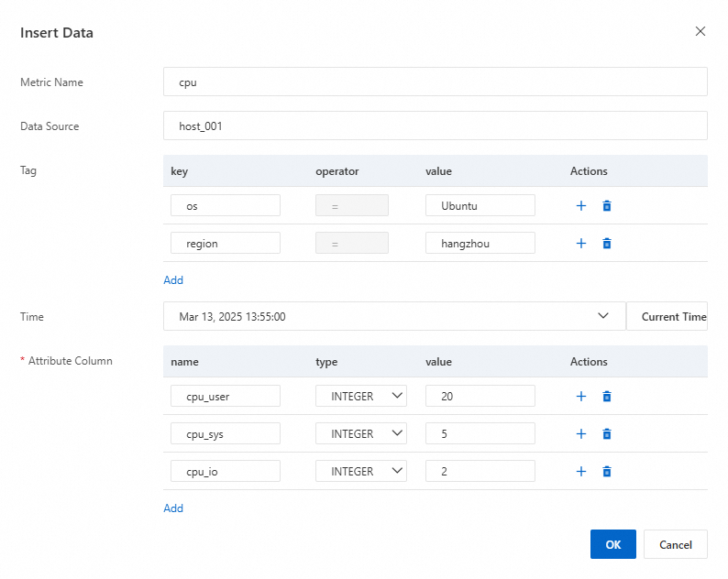Open the type dropdown for cpu_io
Screen dimensions: 728x579
click(361, 471)
